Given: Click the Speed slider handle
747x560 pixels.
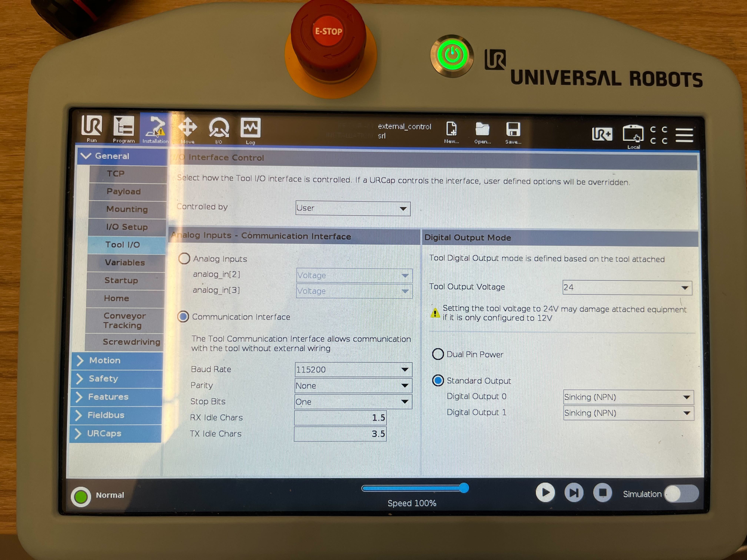Looking at the screenshot, I should (464, 488).
